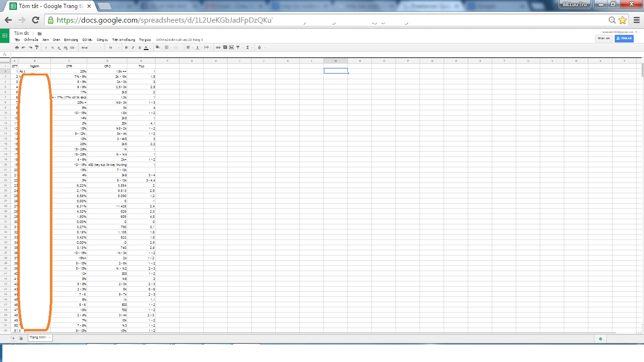644x362 pixels.
Task: Click the Chrome forward arrow
Action: [x=21, y=20]
